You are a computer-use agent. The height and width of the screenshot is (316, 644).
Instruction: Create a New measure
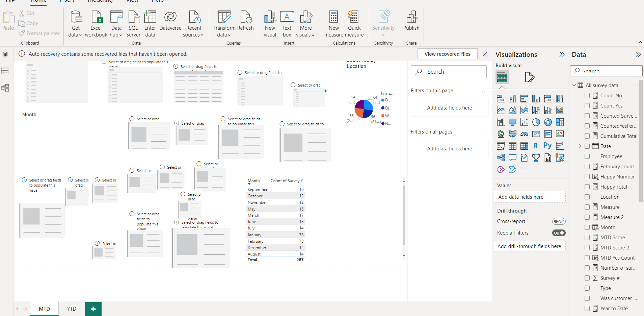[x=334, y=24]
